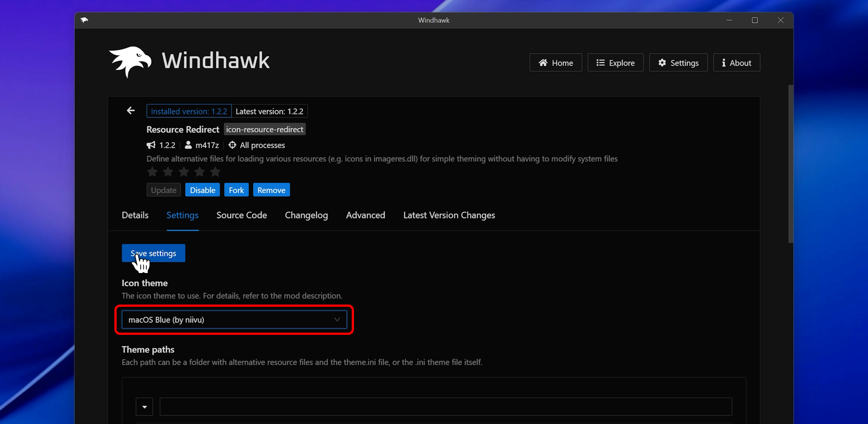The image size is (868, 424).
Task: Disable the Resource Redirect mod
Action: tap(203, 190)
